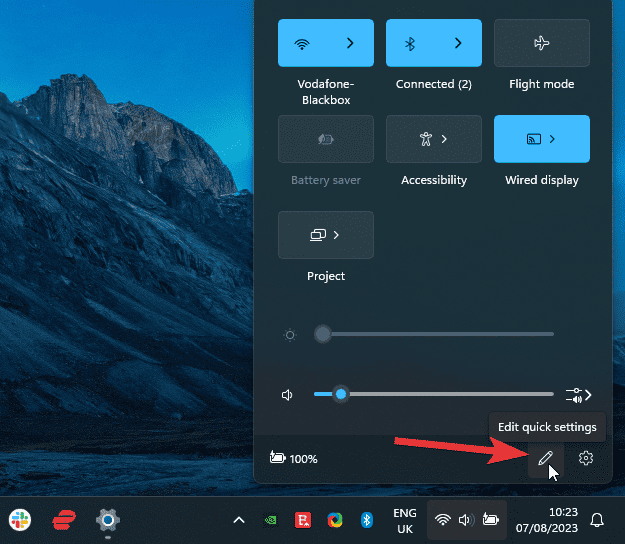Screen dimensions: 625x544
Task: Click the taskbar battery icon
Action: click(491, 520)
